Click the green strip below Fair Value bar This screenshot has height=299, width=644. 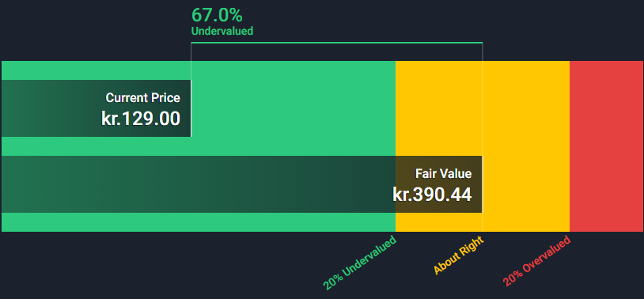[x=199, y=222]
